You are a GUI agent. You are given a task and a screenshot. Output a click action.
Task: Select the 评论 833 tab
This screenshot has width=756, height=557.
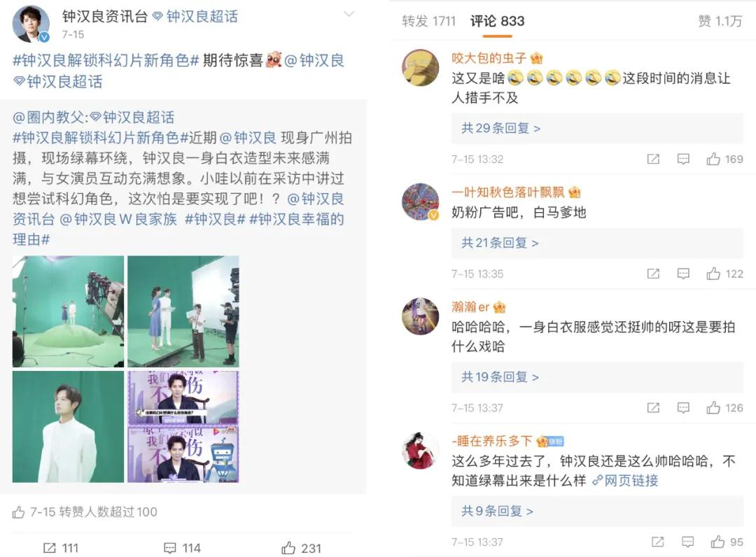point(497,21)
